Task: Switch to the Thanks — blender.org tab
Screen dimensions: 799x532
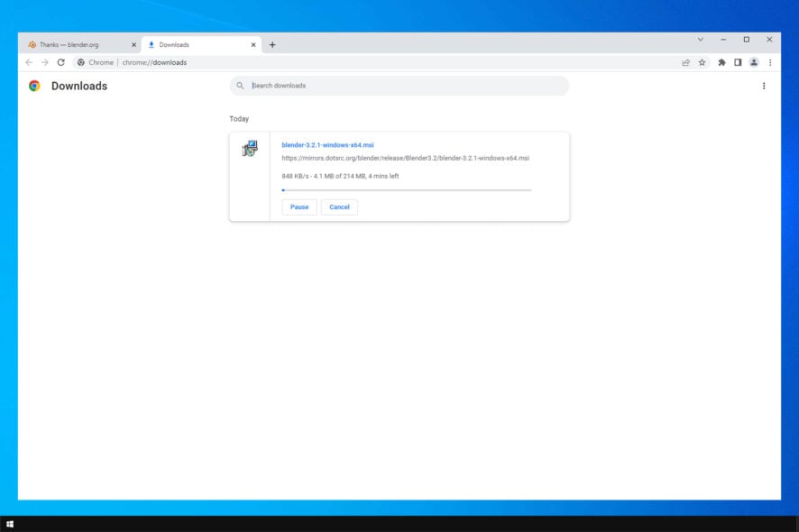Action: click(79, 45)
